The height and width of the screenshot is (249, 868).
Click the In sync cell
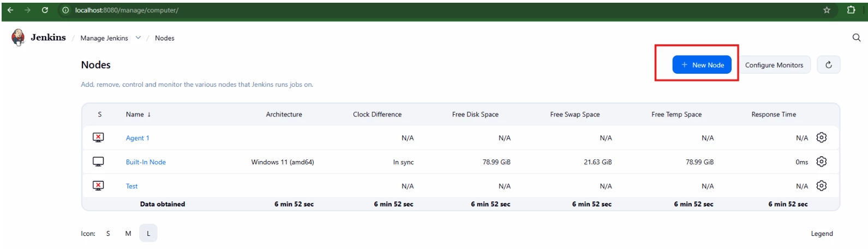click(x=403, y=162)
